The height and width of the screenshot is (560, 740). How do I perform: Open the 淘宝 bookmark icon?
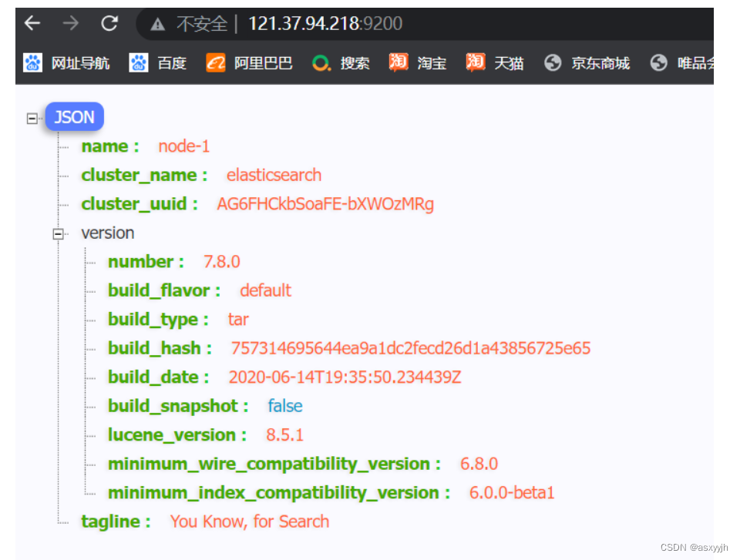398,62
